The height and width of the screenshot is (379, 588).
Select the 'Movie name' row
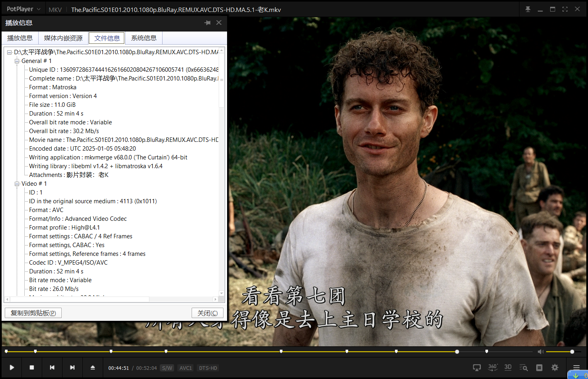pyautogui.click(x=123, y=140)
